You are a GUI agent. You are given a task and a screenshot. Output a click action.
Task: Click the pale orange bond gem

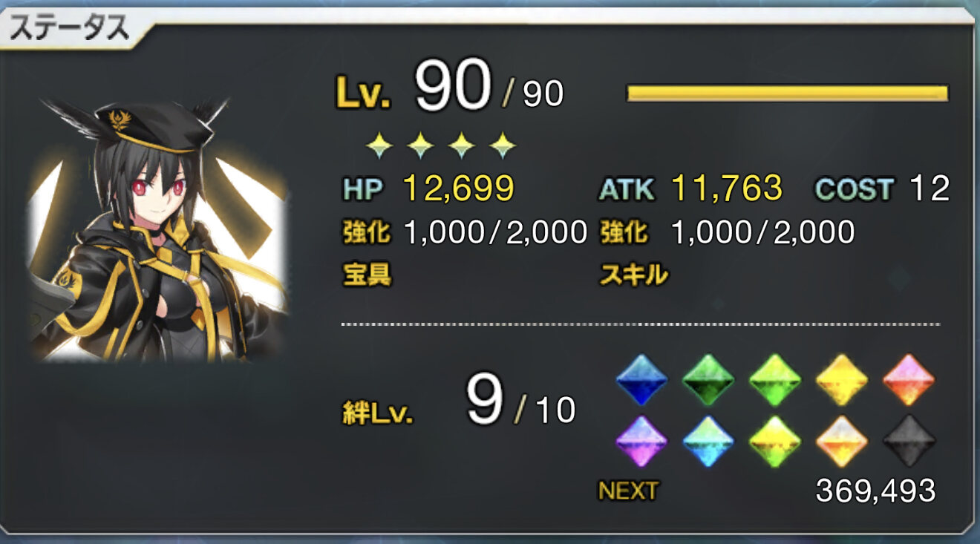(x=842, y=441)
